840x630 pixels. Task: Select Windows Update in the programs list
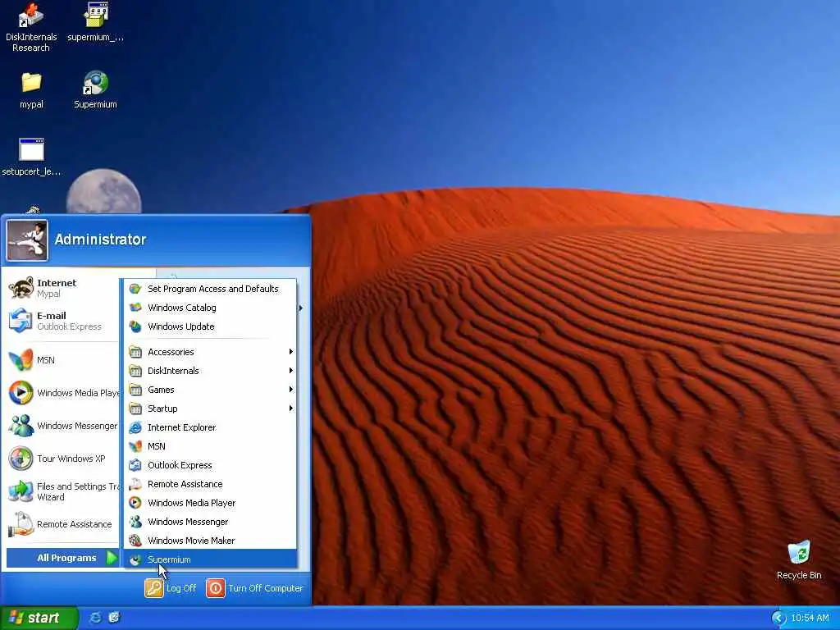pos(211,326)
